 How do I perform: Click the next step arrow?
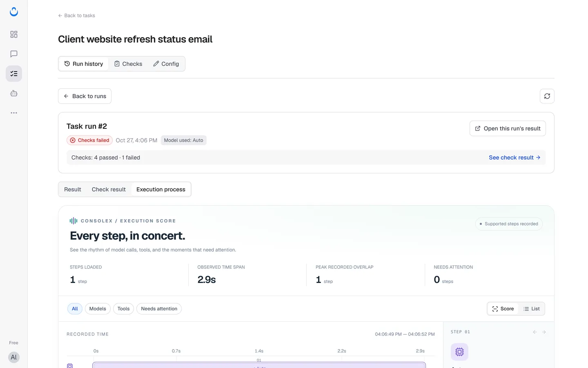pos(544,332)
